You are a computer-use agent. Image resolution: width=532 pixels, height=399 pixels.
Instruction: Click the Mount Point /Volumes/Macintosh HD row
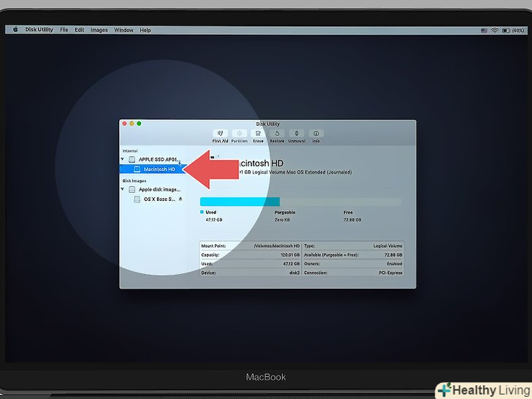251,246
